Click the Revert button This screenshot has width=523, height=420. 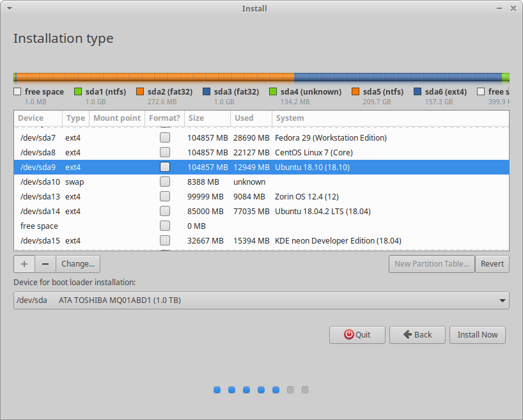pos(492,263)
